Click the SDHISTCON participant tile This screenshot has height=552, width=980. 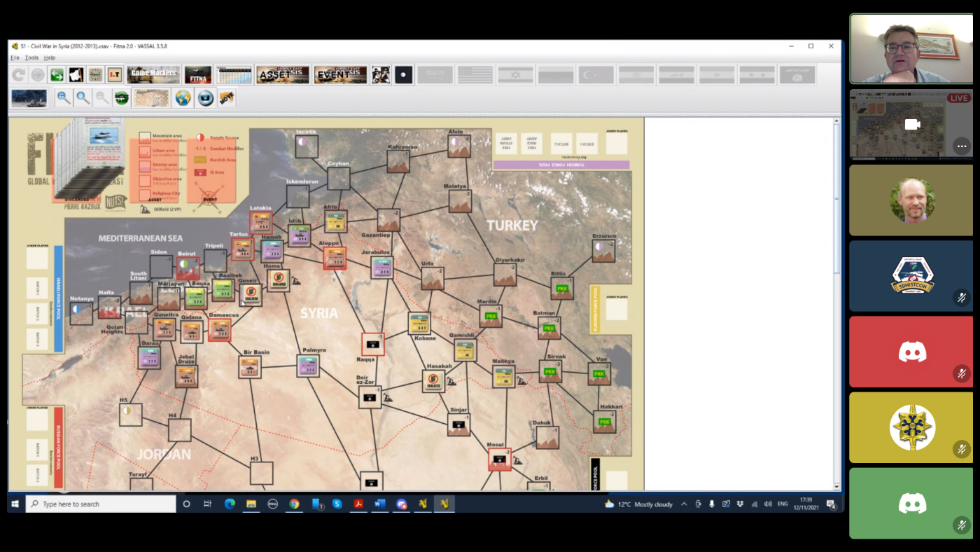(911, 276)
